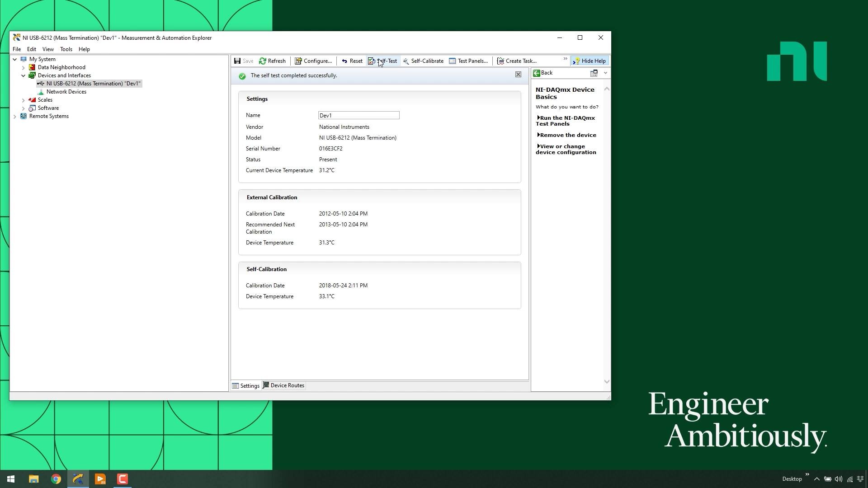868x488 pixels.
Task: Open Run the NI-DAQmx Test Panels link
Action: 565,121
